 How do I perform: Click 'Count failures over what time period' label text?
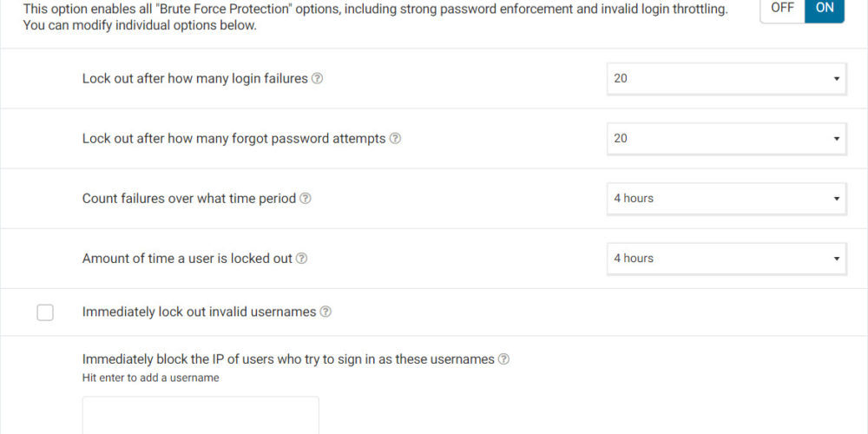point(189,199)
